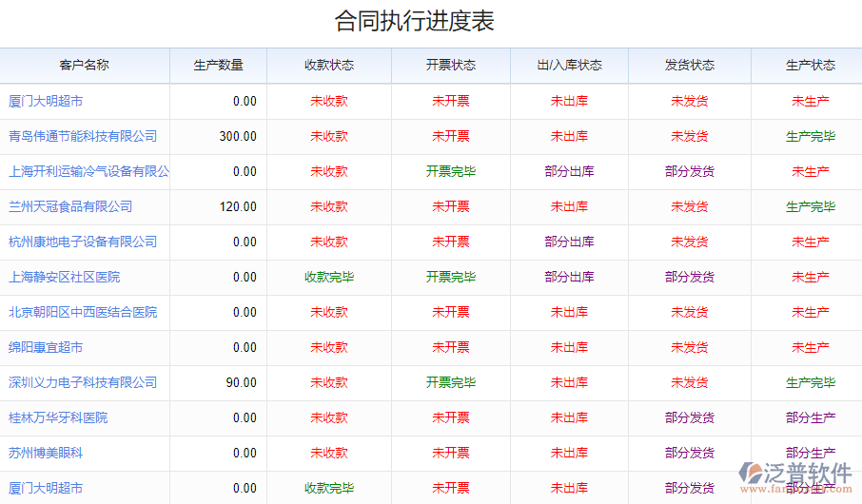This screenshot has width=862, height=504.
Task: Click 未收款 in 苏州博美眼科 row
Action: [x=329, y=453]
